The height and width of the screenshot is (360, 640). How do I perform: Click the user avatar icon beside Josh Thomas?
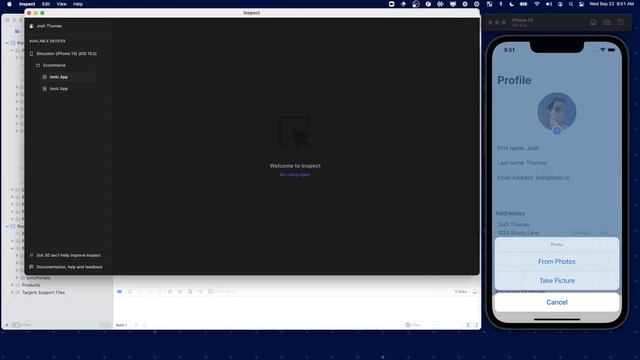pos(31,26)
